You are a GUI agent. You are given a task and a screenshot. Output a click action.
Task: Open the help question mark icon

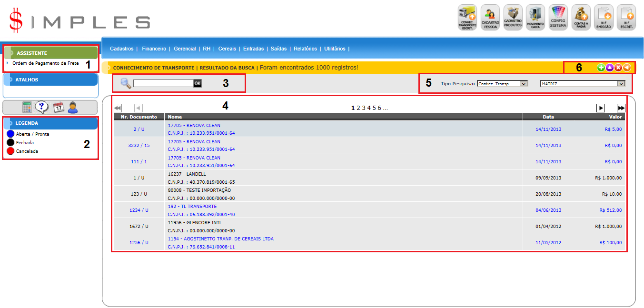click(42, 107)
